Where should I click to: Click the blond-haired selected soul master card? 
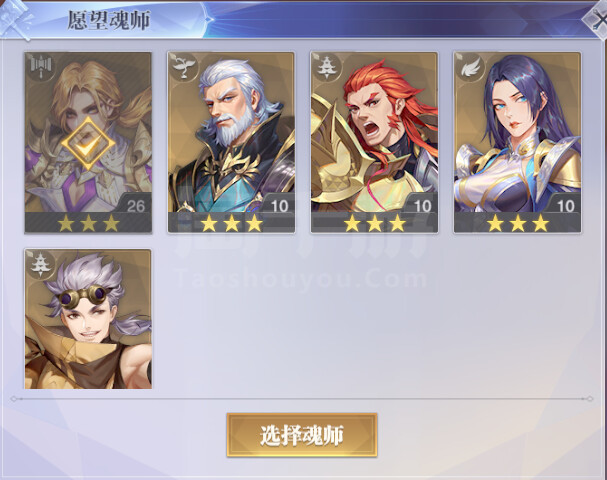tap(88, 142)
